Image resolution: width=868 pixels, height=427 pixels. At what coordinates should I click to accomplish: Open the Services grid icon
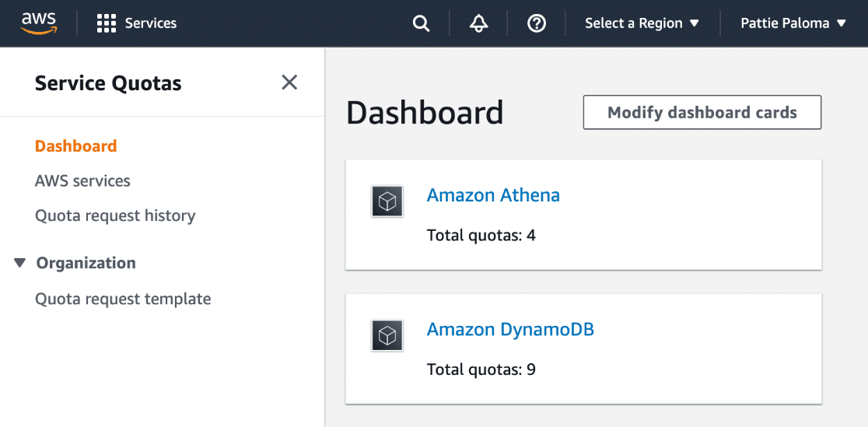(x=107, y=23)
